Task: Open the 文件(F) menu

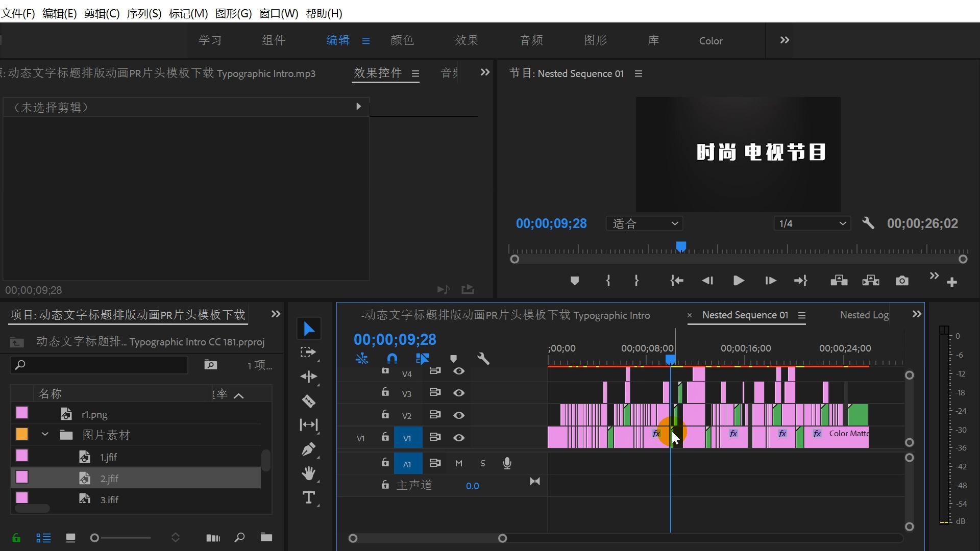Action: coord(18,13)
